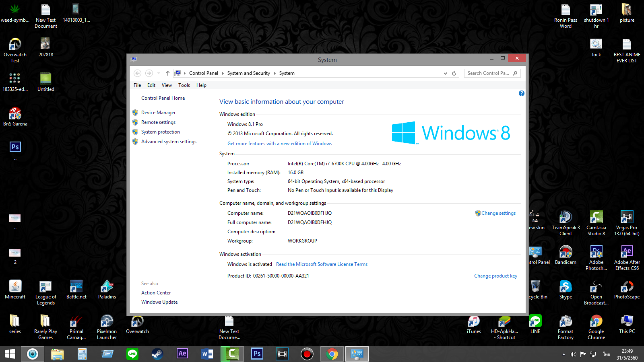The height and width of the screenshot is (362, 644).
Task: Show hidden system tray icons
Action: click(563, 354)
